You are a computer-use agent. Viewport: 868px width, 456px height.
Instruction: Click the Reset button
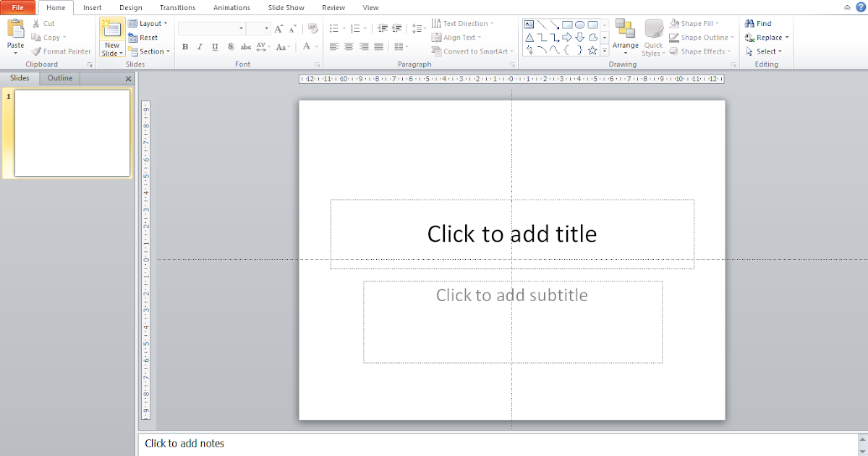pyautogui.click(x=148, y=37)
